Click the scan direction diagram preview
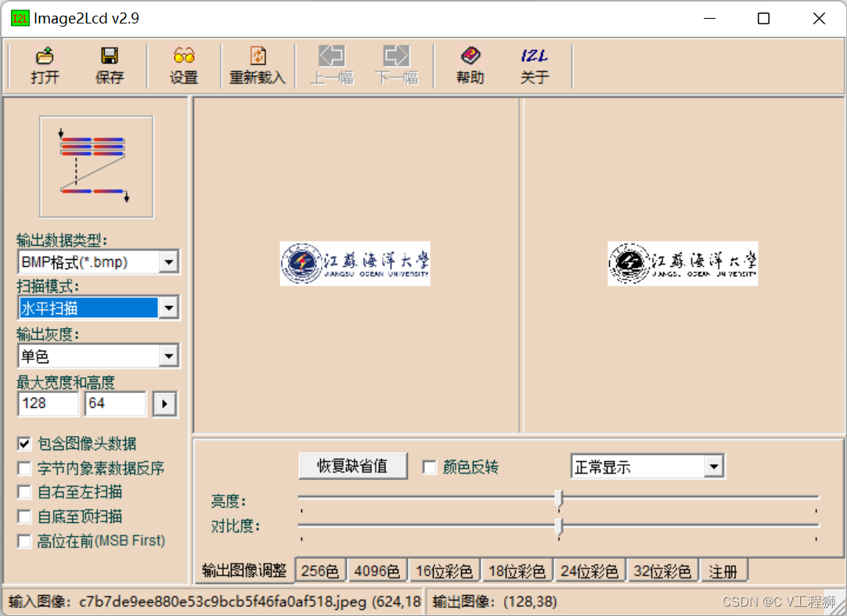847x616 pixels. tap(96, 167)
